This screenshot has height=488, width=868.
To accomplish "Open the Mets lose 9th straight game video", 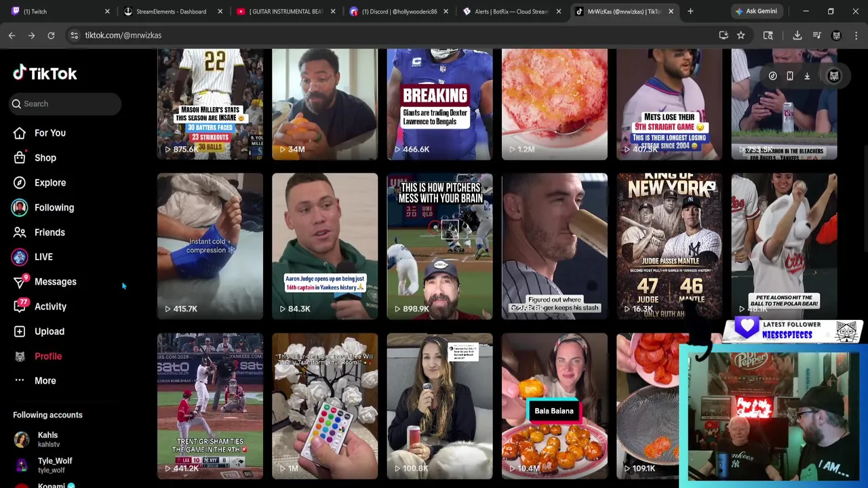I will click(669, 104).
